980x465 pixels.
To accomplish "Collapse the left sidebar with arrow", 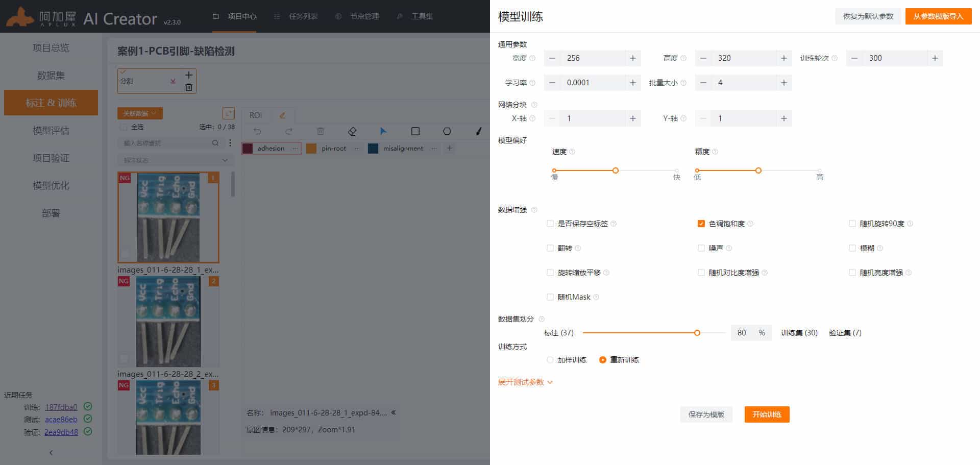I will click(51, 453).
